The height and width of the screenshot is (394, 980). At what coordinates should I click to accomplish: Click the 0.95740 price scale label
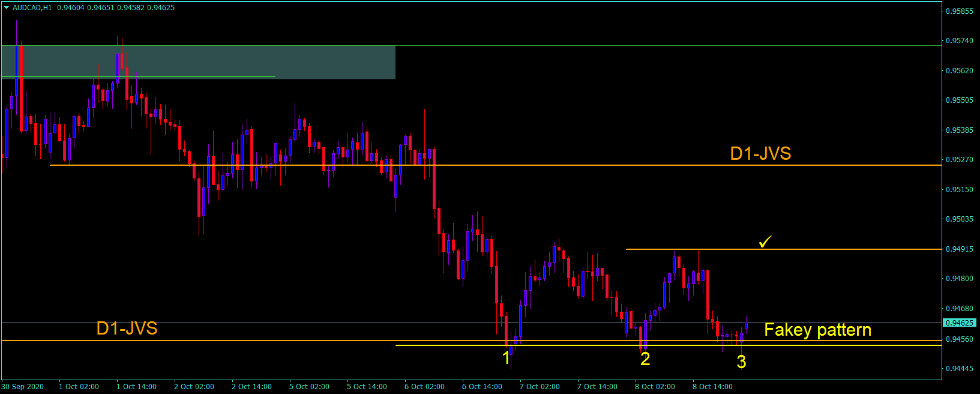[960, 41]
